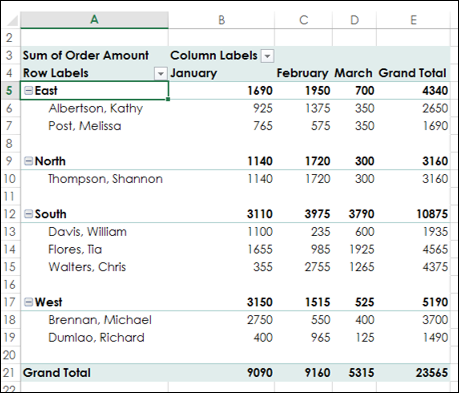Image resolution: width=459 pixels, height=393 pixels.
Task: Collapse the South region group
Action: [29, 214]
